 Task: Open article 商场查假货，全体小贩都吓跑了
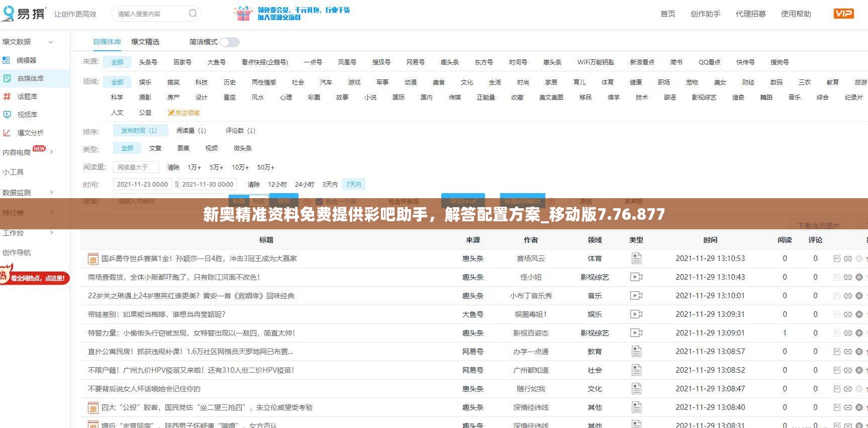(174, 277)
